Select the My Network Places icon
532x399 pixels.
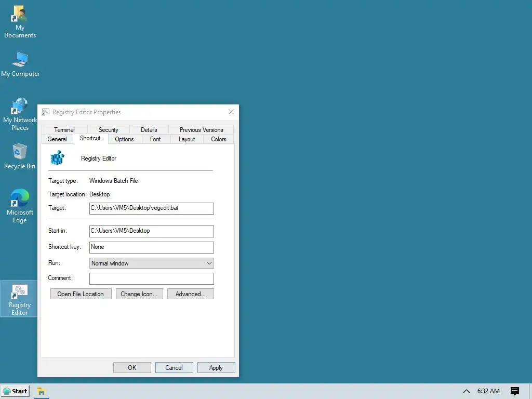pos(20,114)
